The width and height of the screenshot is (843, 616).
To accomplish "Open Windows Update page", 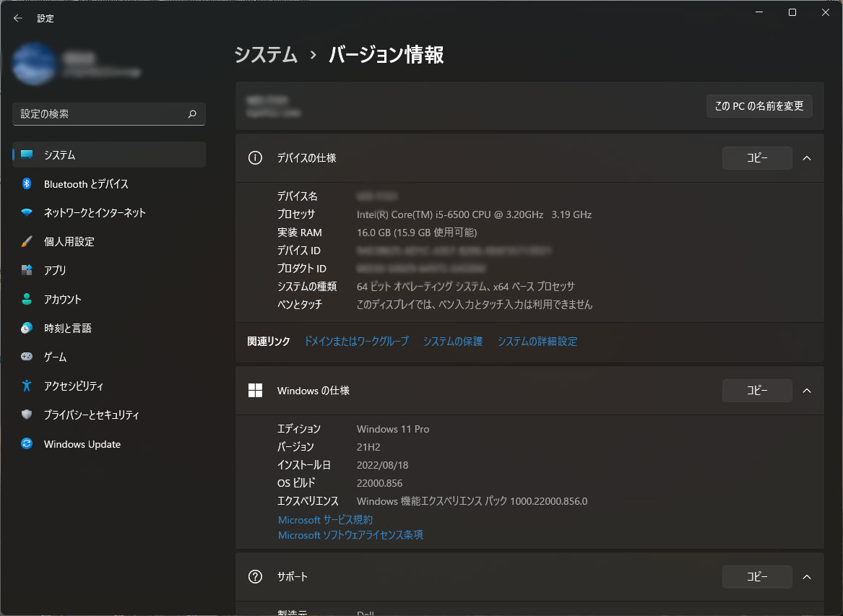I will 109,443.
